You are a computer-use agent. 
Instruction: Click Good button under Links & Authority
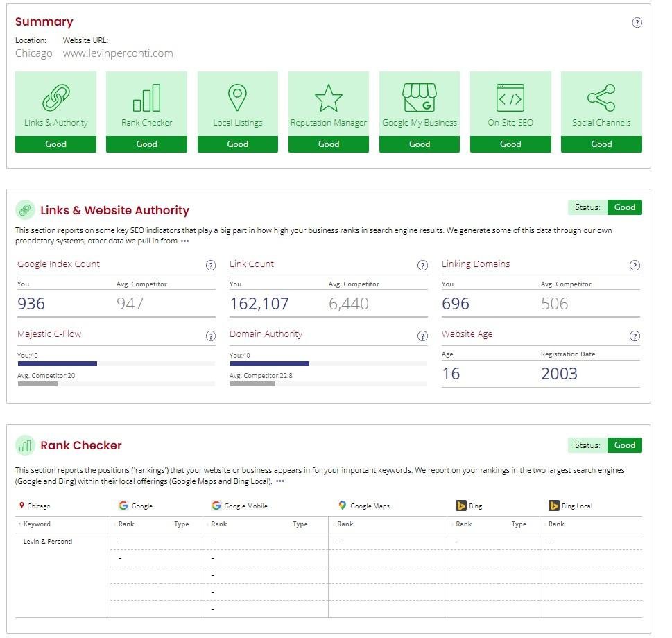click(x=55, y=144)
